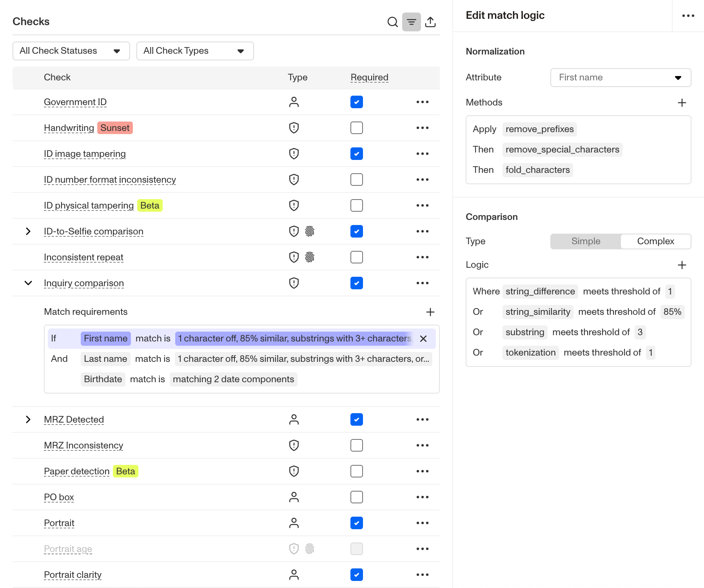Open the All Check Statuses dropdown
Screen dimensions: 704x588
click(x=71, y=51)
